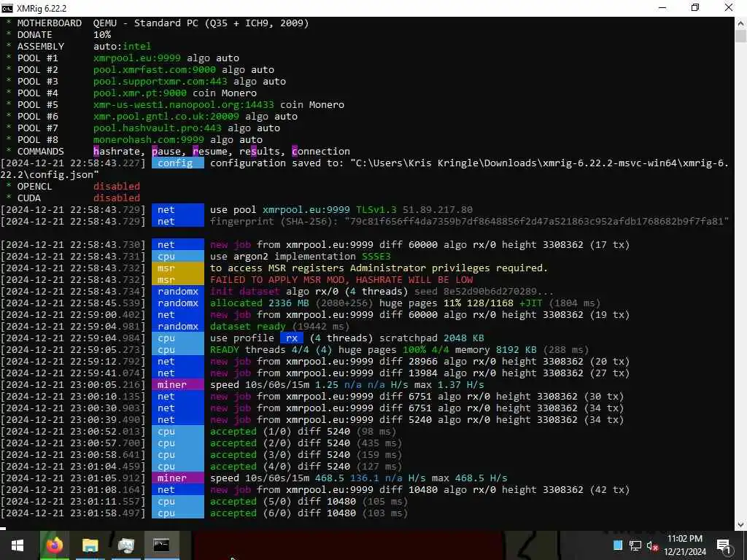The width and height of the screenshot is (747, 560).
Task: Click 'use argon2 implementation SSSE3' line
Action: tap(299, 256)
